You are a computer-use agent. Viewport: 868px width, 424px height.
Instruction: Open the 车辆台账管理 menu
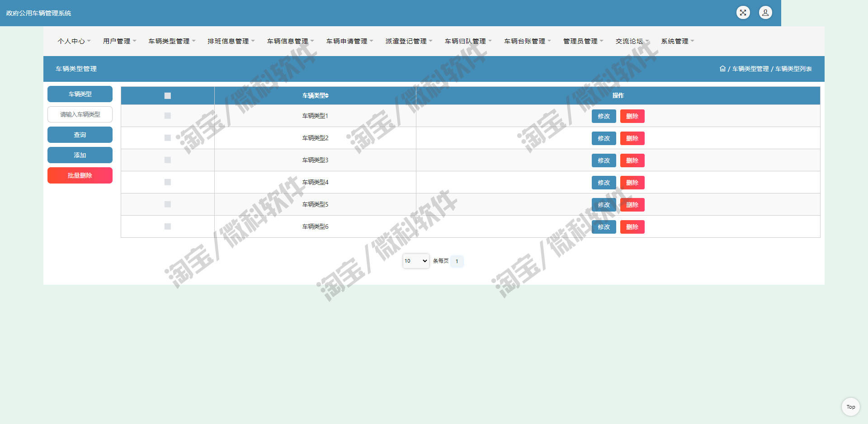(527, 41)
